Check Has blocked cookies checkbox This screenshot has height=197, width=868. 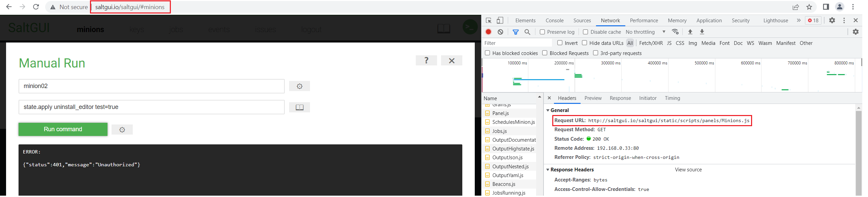(x=487, y=53)
